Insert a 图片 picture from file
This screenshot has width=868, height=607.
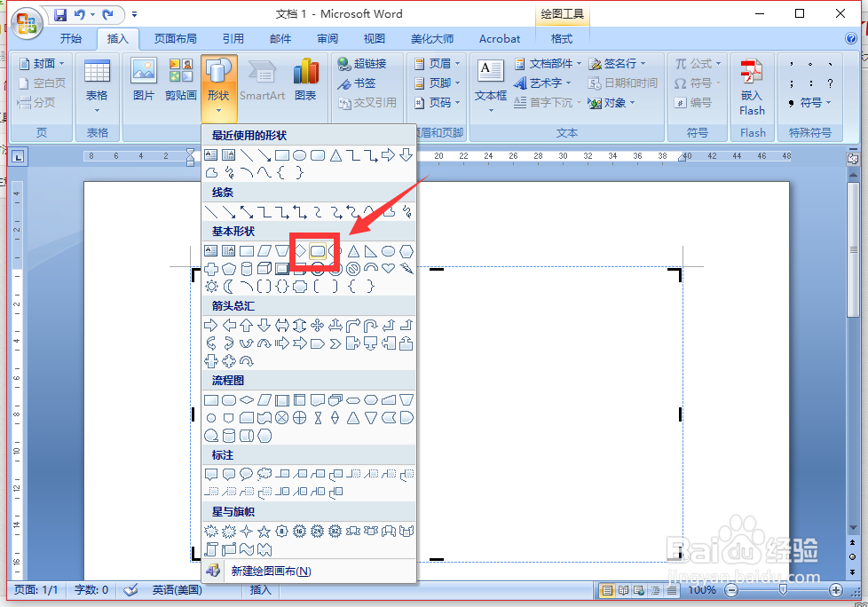pyautogui.click(x=143, y=83)
